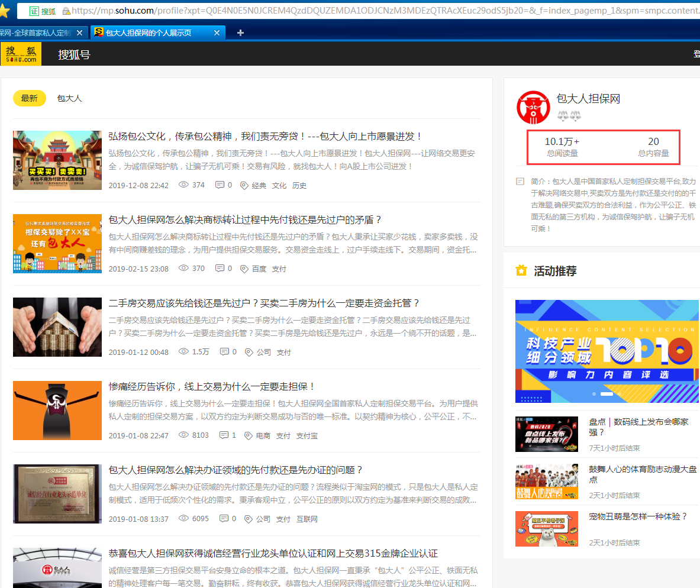This screenshot has height=588, width=700.
Task: Open the certificate plaque article thumbnail
Action: 57,495
